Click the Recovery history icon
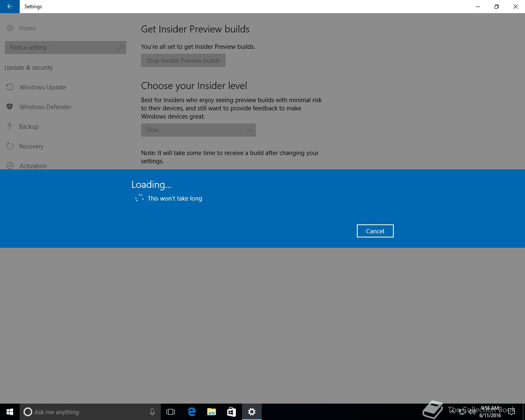The image size is (525, 420). [10, 146]
